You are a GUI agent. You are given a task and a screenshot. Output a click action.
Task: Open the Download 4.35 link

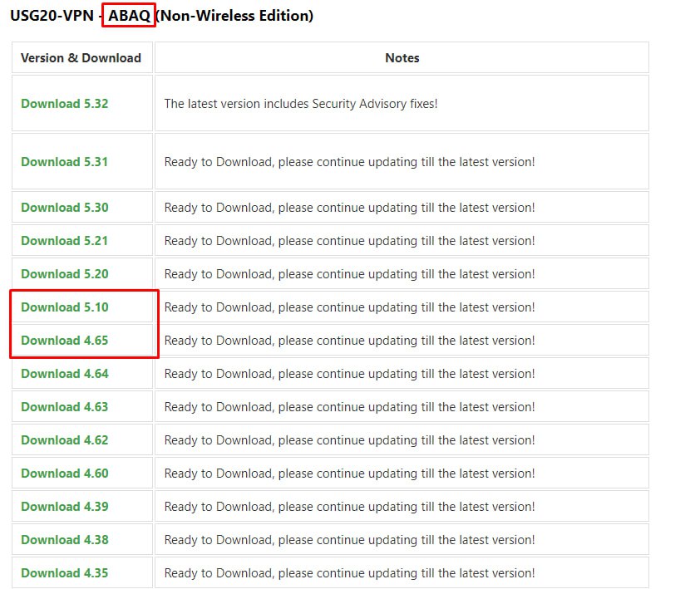[x=65, y=573]
